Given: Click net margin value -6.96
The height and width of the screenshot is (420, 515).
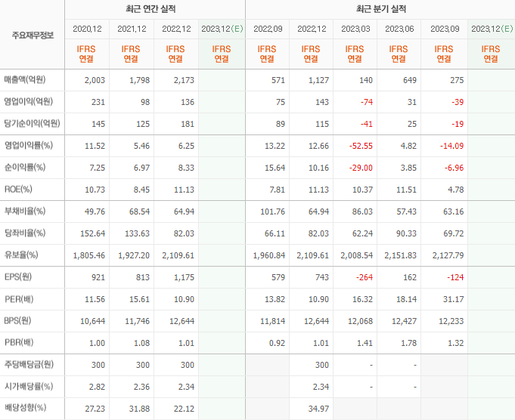Looking at the screenshot, I should (x=455, y=168).
